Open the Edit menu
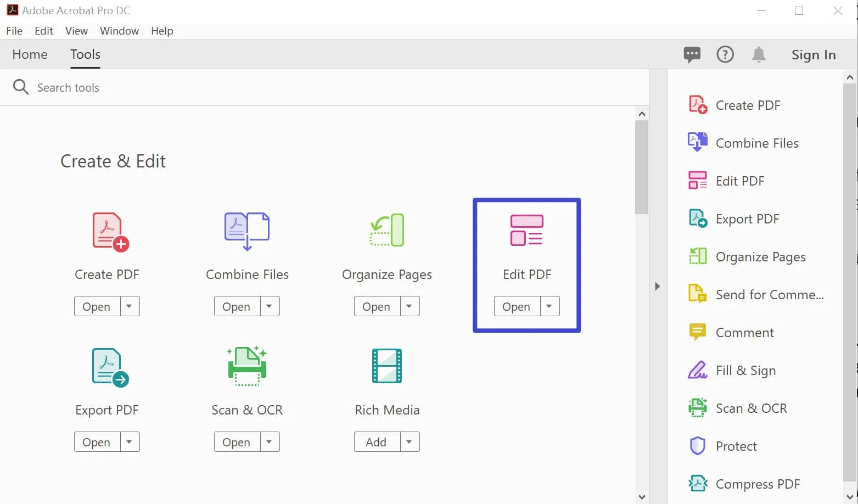The image size is (858, 504). pos(44,31)
